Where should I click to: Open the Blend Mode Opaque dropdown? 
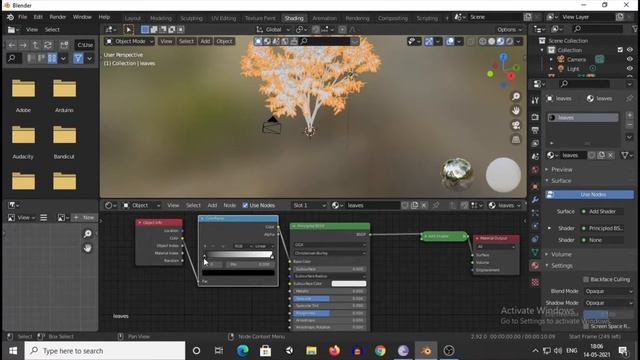tap(608, 291)
